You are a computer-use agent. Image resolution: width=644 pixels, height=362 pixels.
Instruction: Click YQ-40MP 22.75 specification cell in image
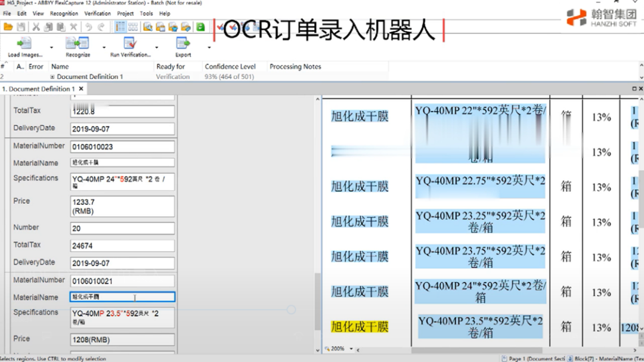480,187
